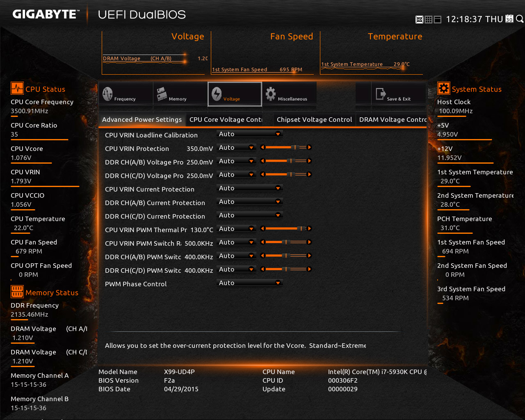
Task: Open the Memory menu label
Action: (178, 99)
